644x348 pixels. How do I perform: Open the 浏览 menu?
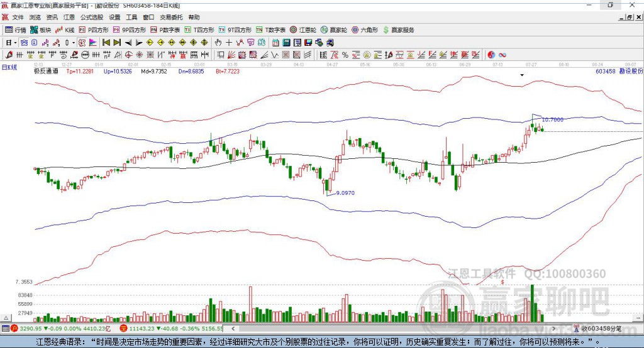[35, 17]
